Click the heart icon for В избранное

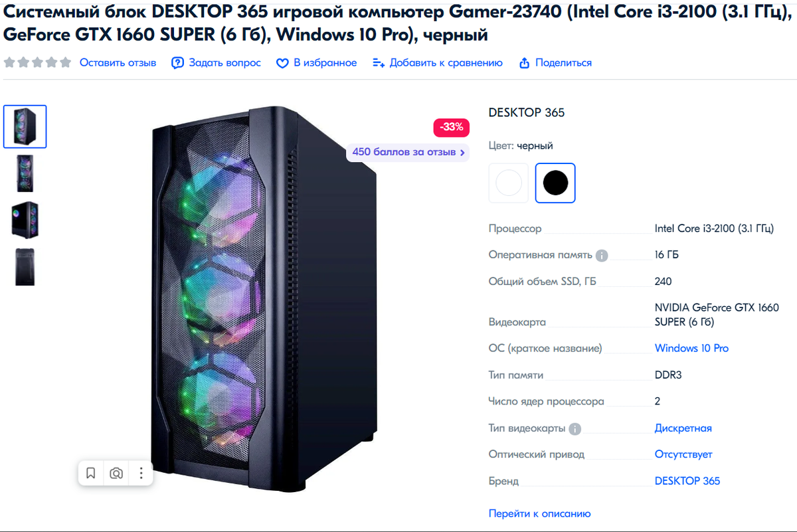pos(282,63)
